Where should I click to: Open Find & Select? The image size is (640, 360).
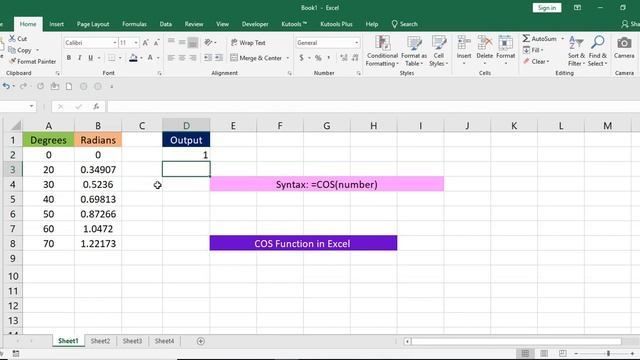(x=598, y=51)
